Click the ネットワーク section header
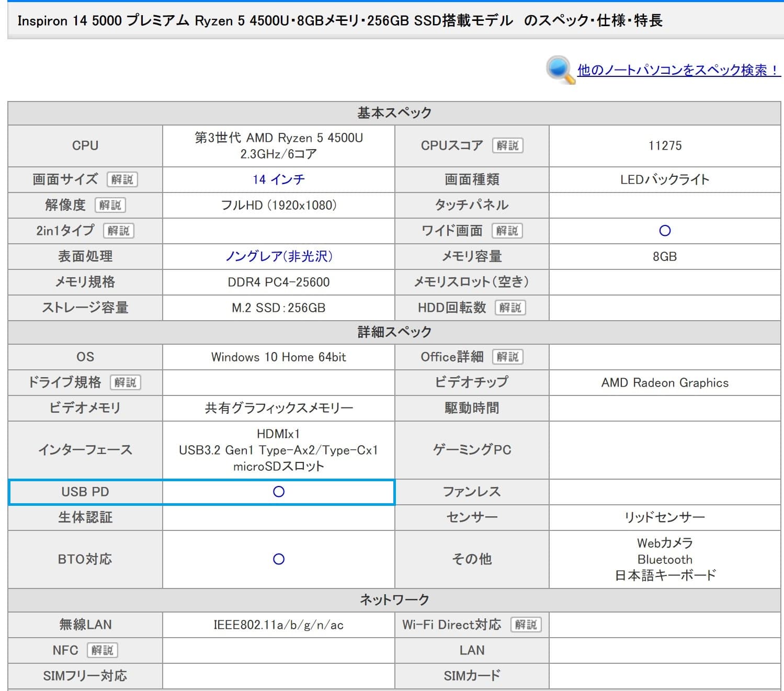784x691 pixels. coord(394,600)
